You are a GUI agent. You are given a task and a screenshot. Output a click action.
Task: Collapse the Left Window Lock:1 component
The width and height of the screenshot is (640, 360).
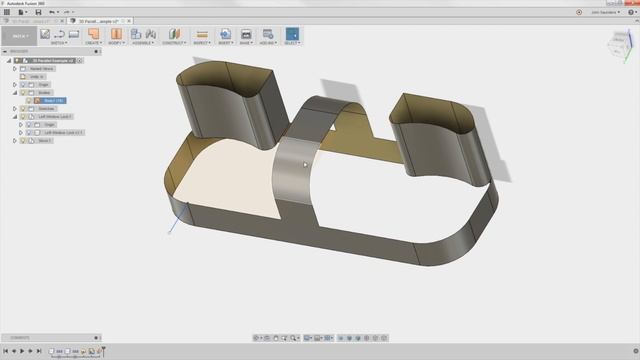15,117
